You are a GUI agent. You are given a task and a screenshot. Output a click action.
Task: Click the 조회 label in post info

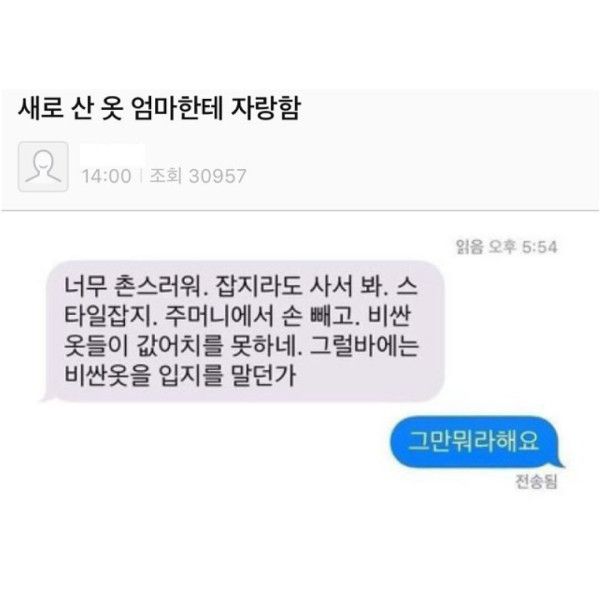tap(165, 176)
